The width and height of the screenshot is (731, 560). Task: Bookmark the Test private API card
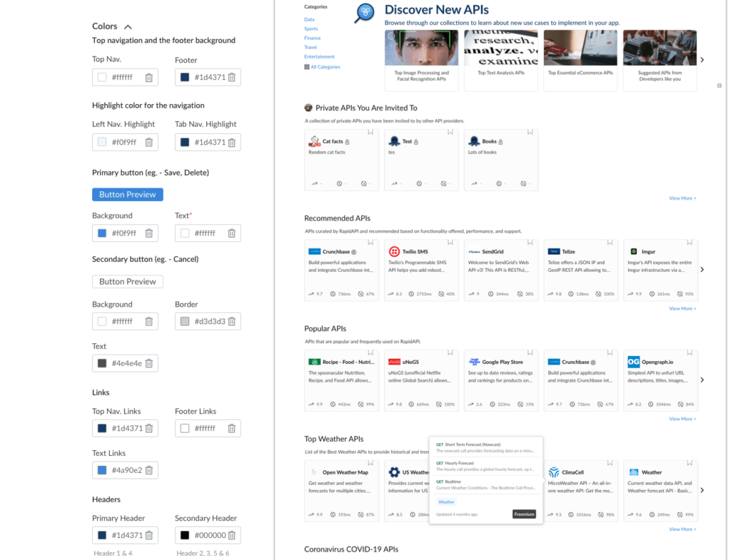(x=450, y=132)
